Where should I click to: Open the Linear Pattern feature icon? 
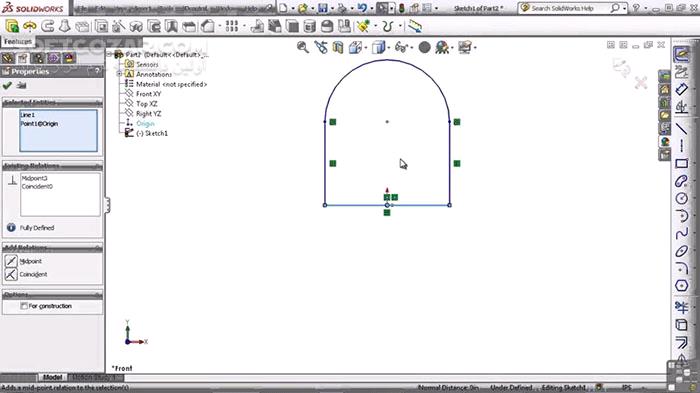click(x=232, y=26)
